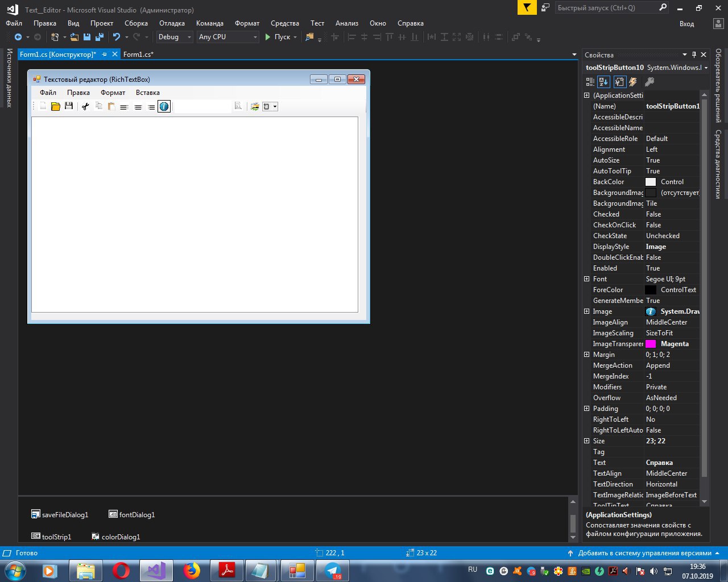Click the text box inside the form toolstrip
This screenshot has width=728, height=582.
click(202, 106)
